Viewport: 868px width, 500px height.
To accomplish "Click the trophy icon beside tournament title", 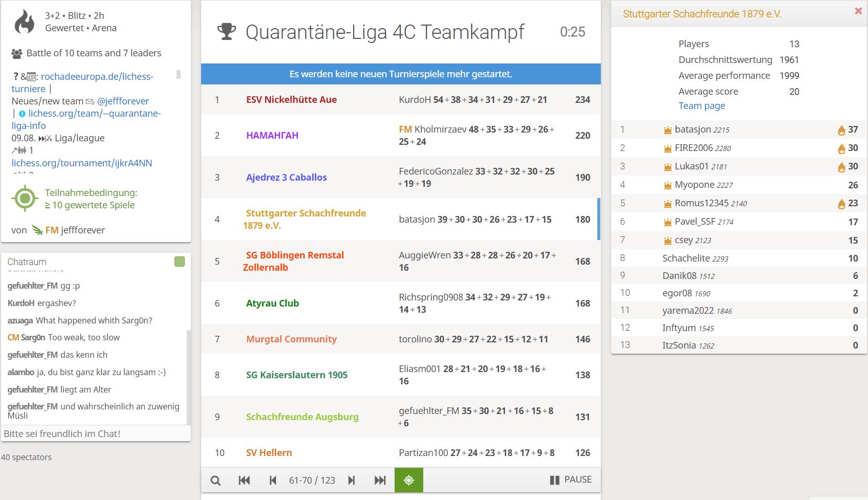I will 227,32.
